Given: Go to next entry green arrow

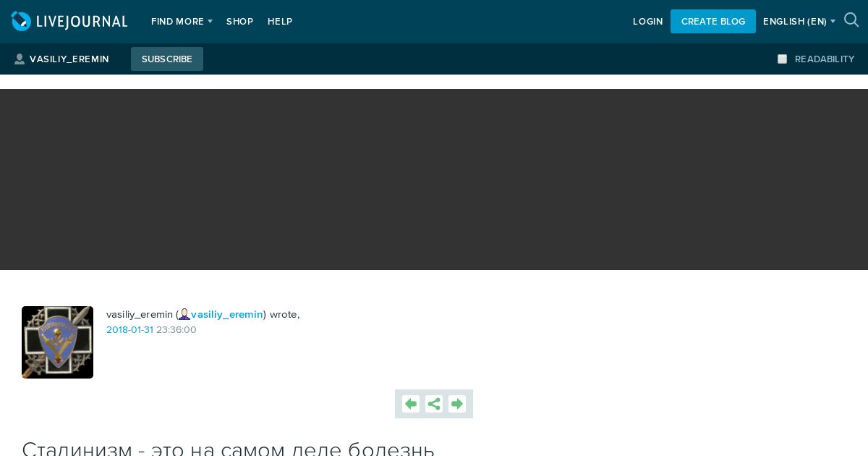Looking at the screenshot, I should point(457,404).
